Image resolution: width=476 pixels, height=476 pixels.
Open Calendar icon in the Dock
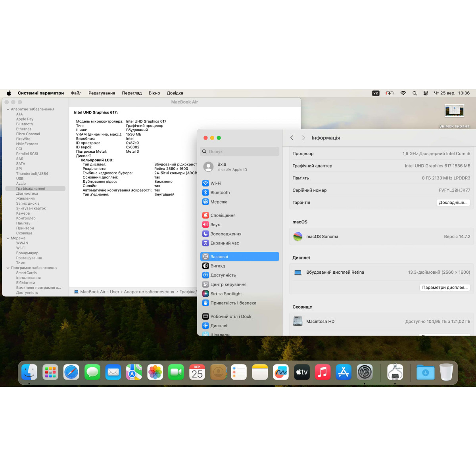click(x=197, y=372)
